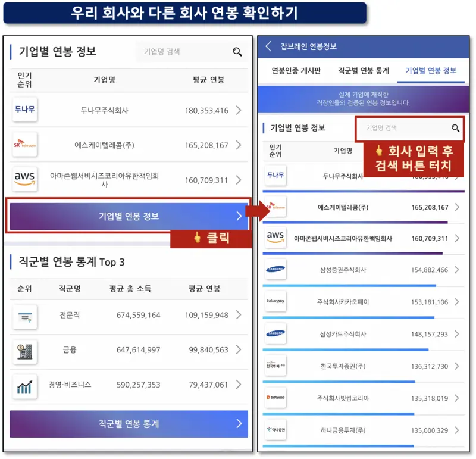
Task: Click the SK텔레콤 logo in the left list
Action: [x=24, y=145]
